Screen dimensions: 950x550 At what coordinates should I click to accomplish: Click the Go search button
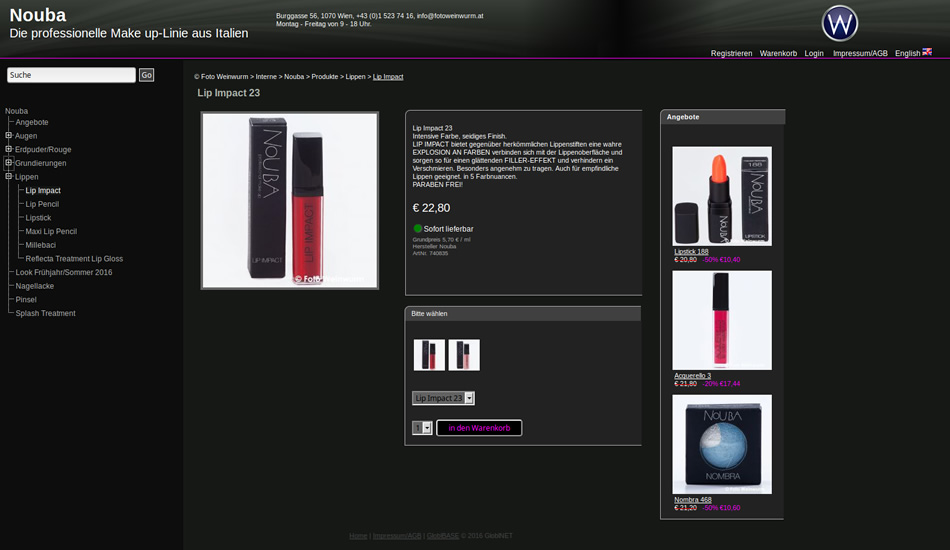[147, 75]
